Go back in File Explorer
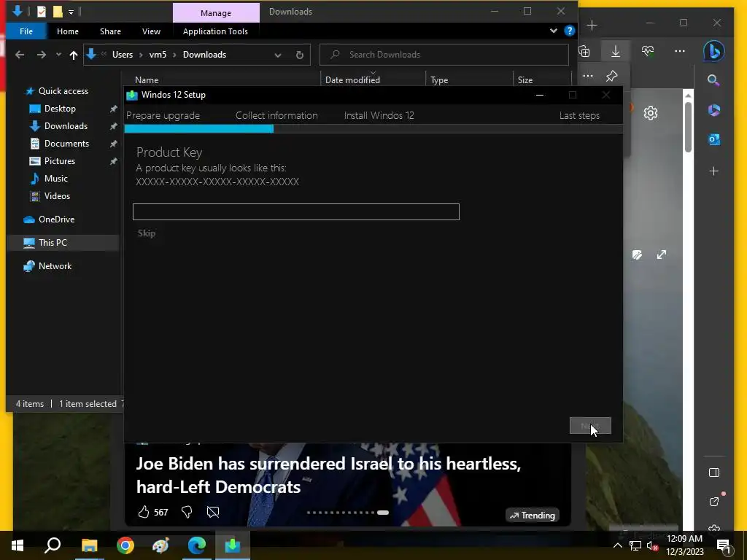Viewport: 747px width, 560px height. coord(20,55)
